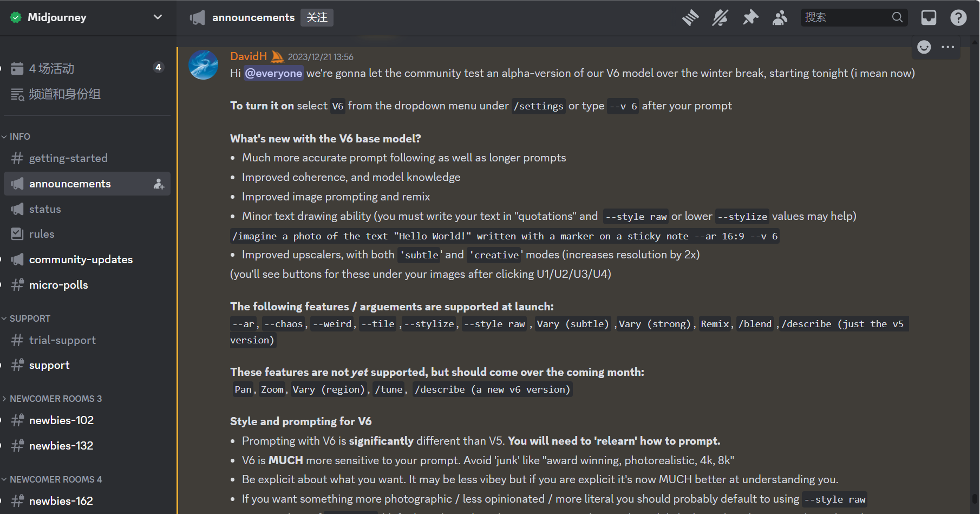Open the community-updates channel
The width and height of the screenshot is (980, 514).
pos(87,259)
